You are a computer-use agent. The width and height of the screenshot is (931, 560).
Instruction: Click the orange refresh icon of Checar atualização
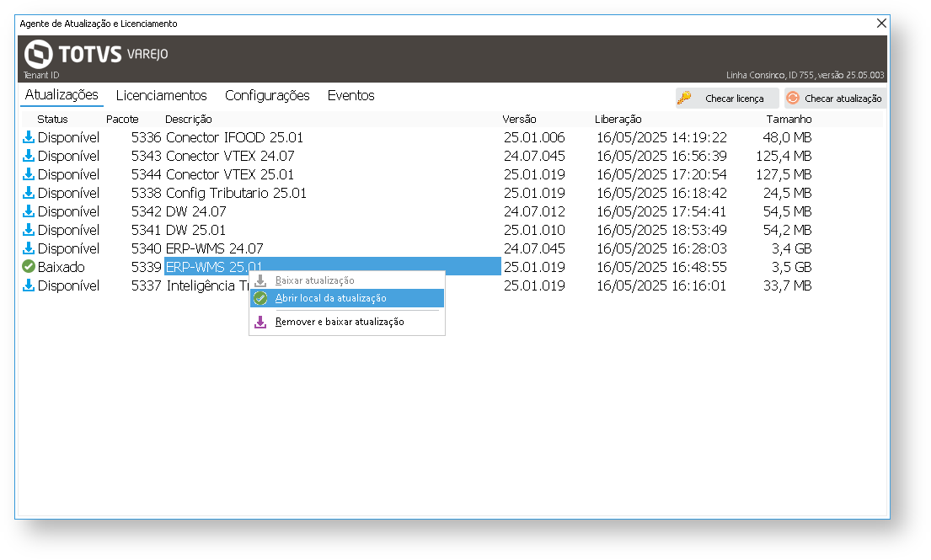pos(793,98)
